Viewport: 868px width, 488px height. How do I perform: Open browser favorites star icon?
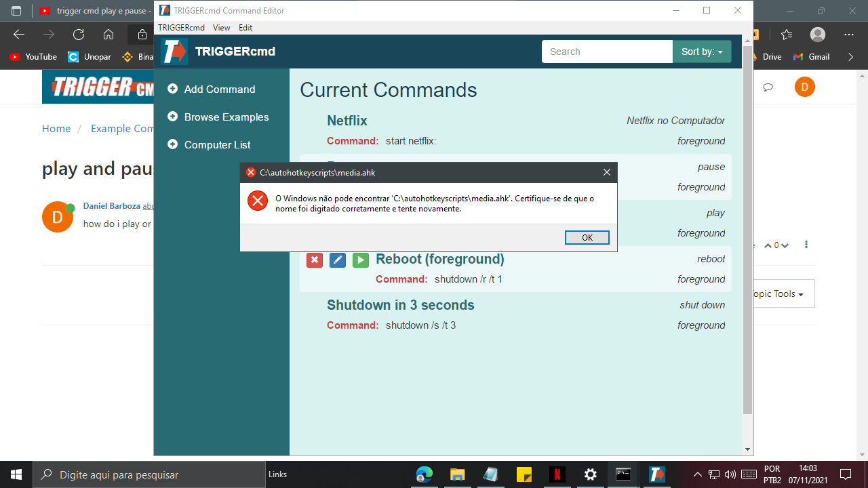point(787,35)
